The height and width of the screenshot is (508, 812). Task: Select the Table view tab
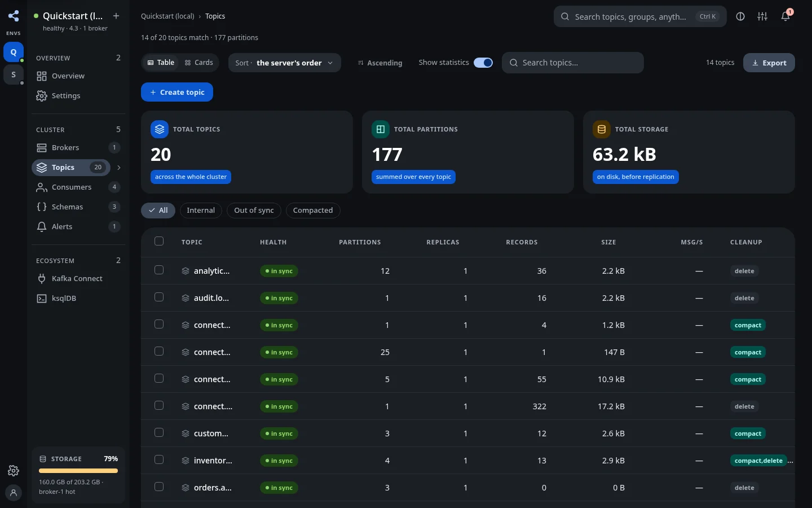click(161, 63)
